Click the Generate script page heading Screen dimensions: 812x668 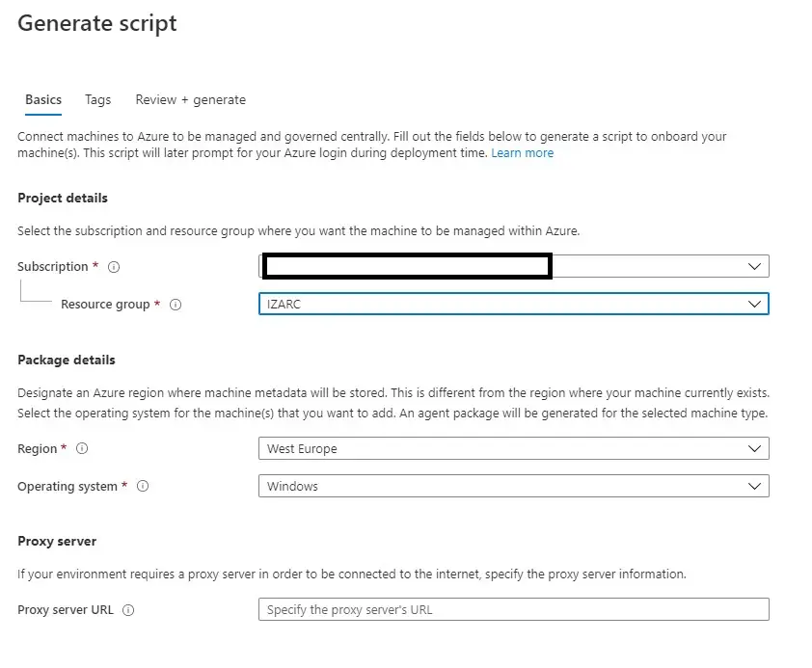[97, 24]
